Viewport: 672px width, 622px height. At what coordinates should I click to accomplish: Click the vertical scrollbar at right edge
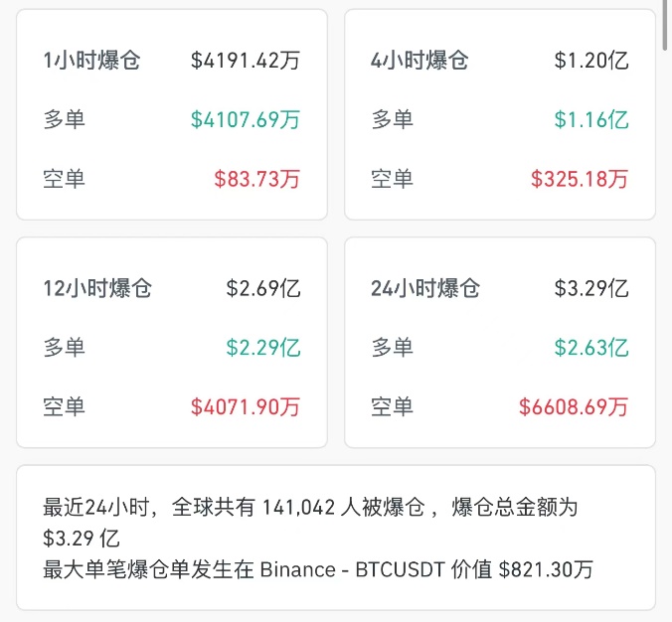[x=666, y=25]
